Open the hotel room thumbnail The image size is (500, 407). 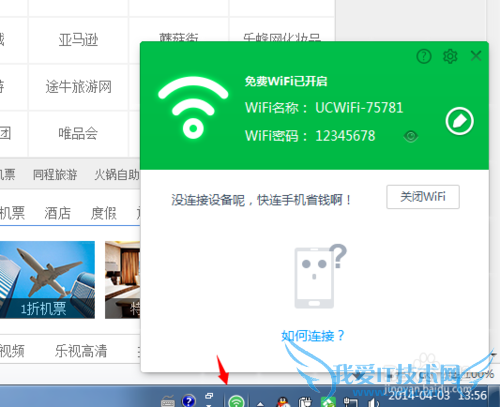(x=122, y=280)
